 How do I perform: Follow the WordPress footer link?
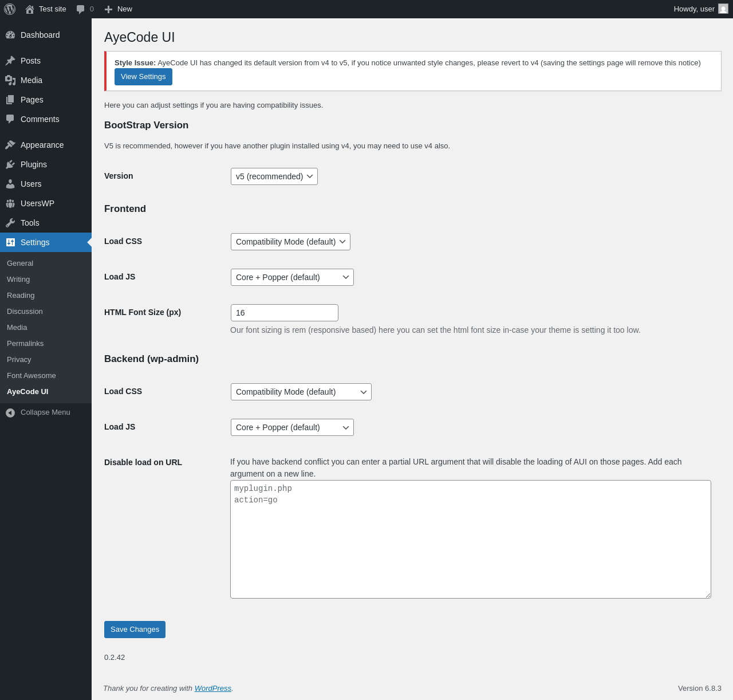212,689
